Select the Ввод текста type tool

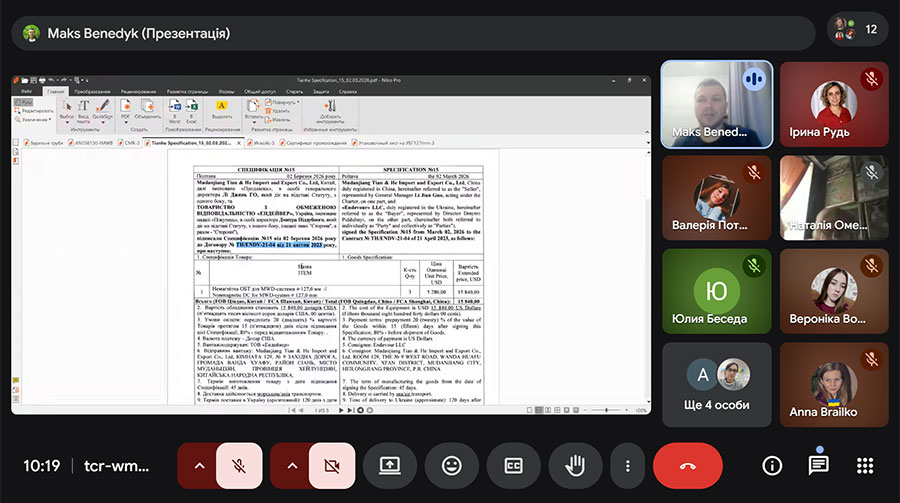point(83,111)
